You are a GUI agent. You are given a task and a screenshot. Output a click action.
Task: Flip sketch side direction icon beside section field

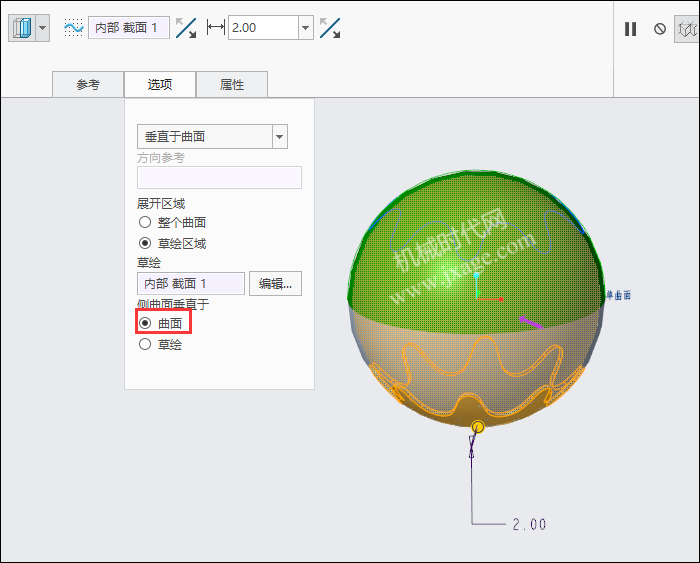point(186,28)
